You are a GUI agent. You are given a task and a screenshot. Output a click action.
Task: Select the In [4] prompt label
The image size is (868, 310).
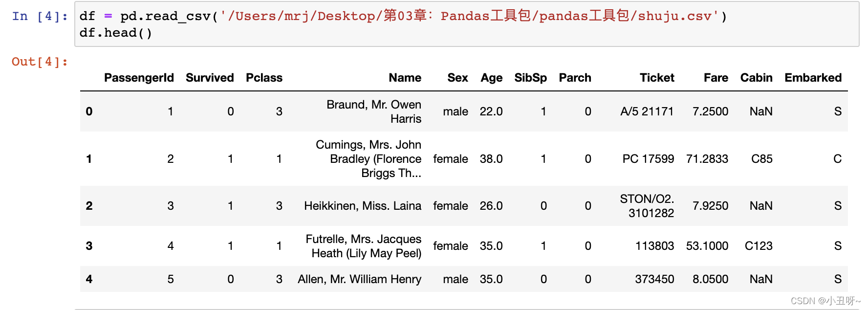coord(40,16)
